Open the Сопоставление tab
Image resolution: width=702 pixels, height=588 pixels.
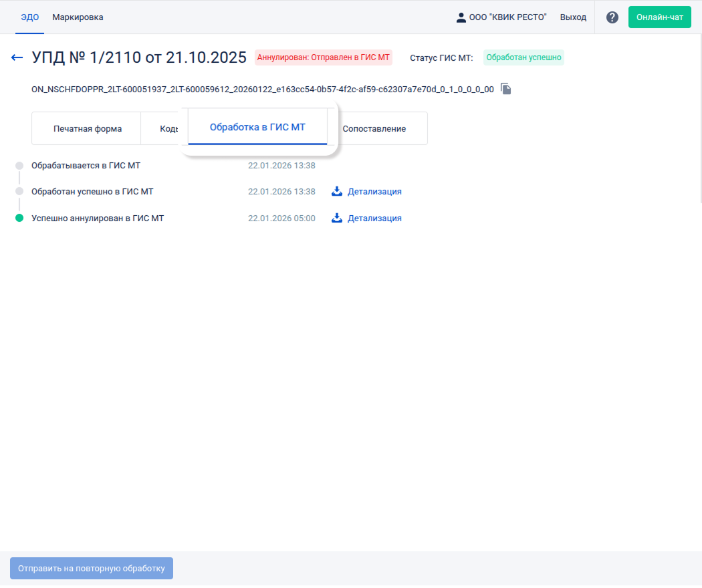click(374, 128)
